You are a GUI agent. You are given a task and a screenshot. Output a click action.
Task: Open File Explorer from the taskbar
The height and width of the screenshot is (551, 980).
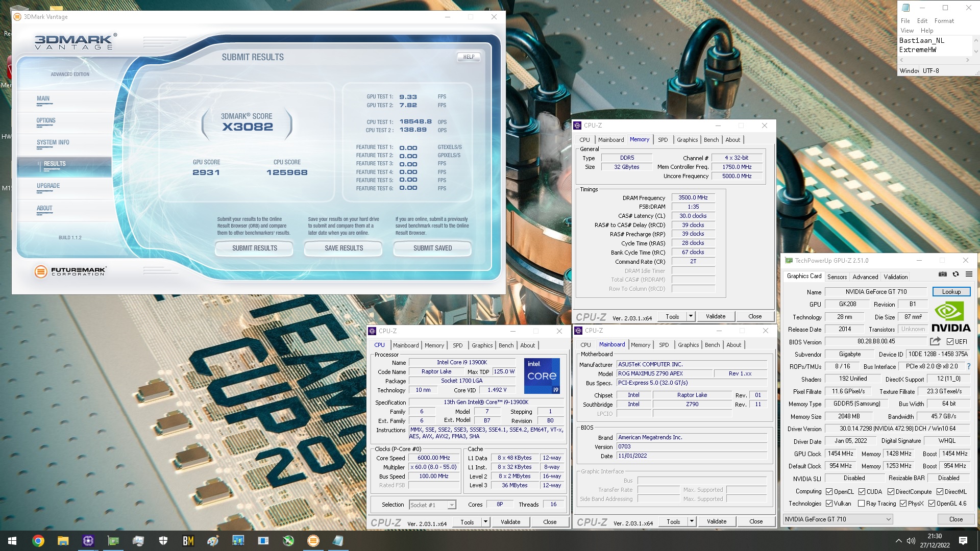point(63,541)
